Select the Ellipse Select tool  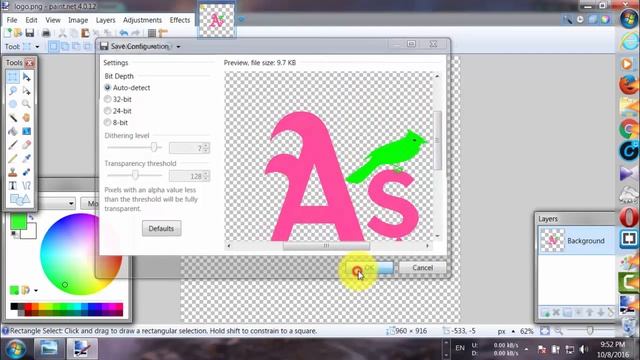13,104
